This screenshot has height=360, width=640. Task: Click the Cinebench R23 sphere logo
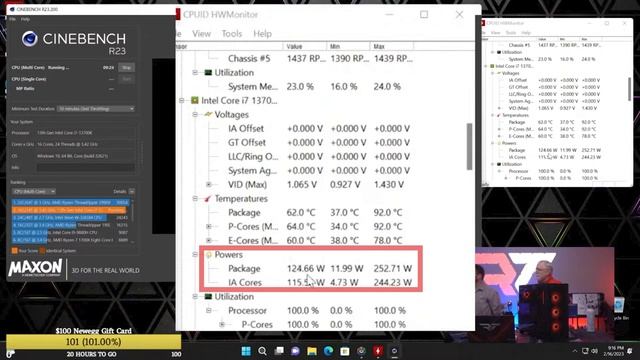(x=30, y=39)
